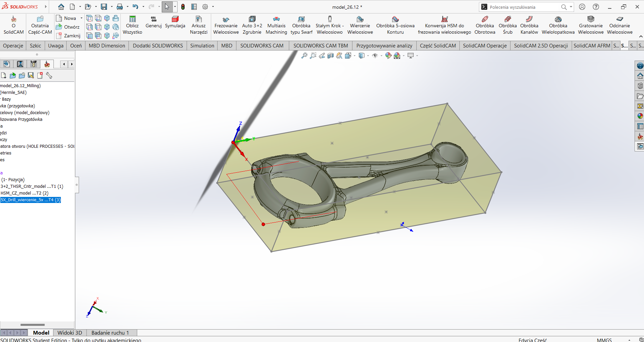
Task: Click the Polecenia wyszukiwania search field
Action: coord(524,7)
